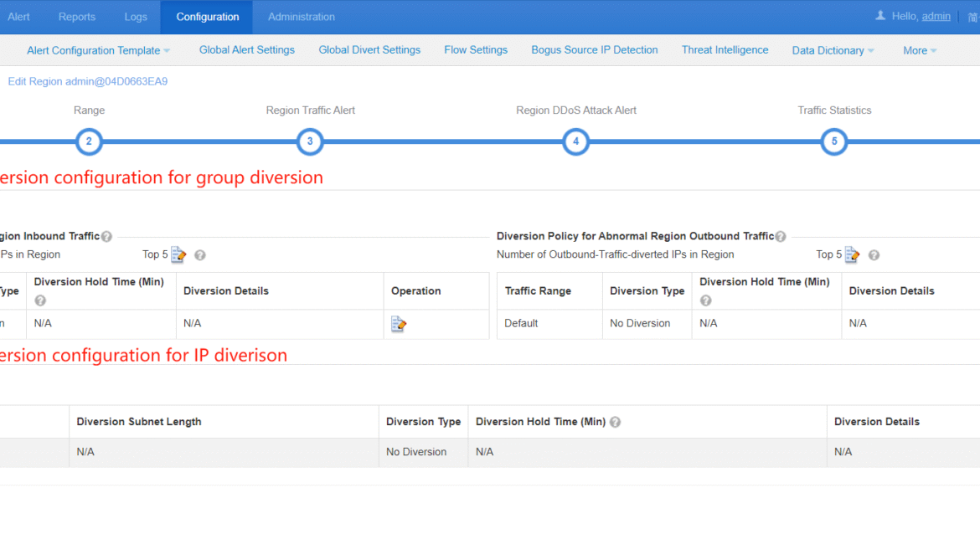
Task: Click the user icon next to Hello admin
Action: coord(882,15)
